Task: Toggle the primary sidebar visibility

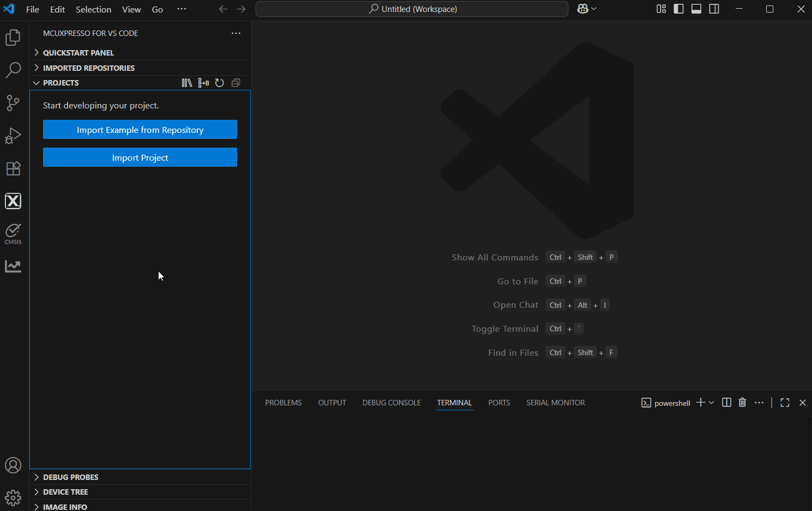Action: coord(678,9)
